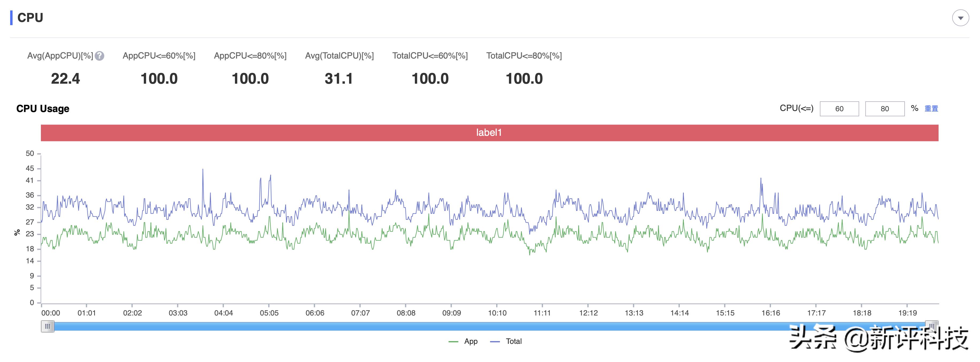Click the left zoom slider handle
Screen dimensions: 980x362
tap(48, 326)
